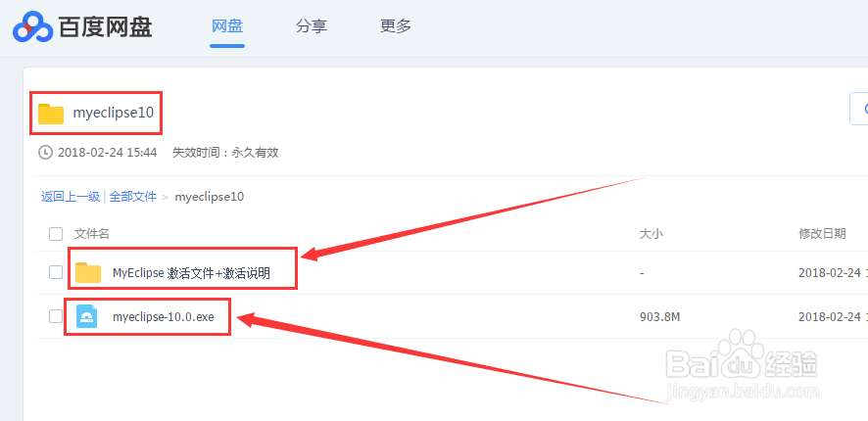Click the folder icon of MyEclipse 激活文件+激活说明
The width and height of the screenshot is (868, 421).
(x=88, y=272)
